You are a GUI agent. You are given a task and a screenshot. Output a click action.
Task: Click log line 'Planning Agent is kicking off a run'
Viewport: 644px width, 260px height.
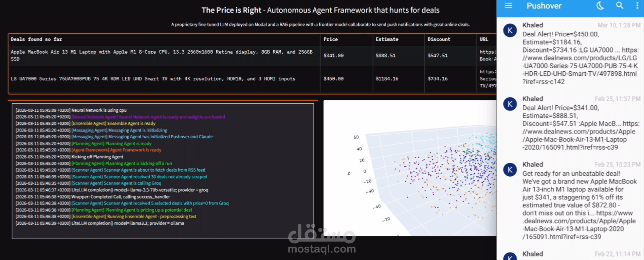[x=94, y=163]
